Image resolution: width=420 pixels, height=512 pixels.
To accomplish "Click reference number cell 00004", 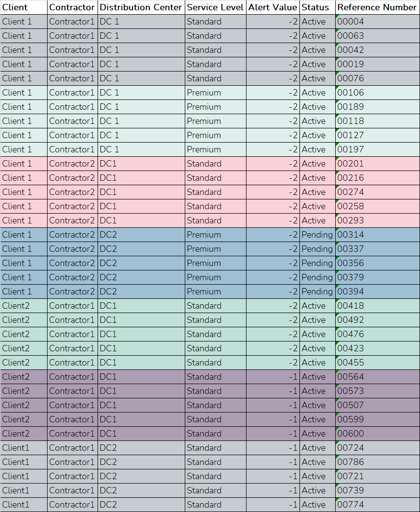I will (377, 22).
